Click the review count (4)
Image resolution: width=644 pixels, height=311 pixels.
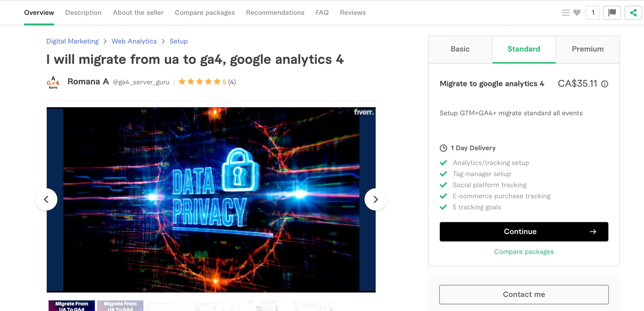[x=232, y=82]
